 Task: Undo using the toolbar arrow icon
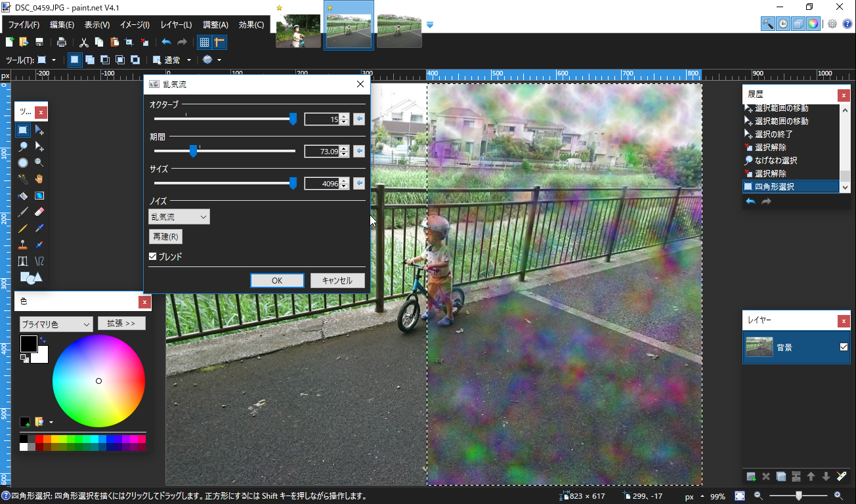167,42
